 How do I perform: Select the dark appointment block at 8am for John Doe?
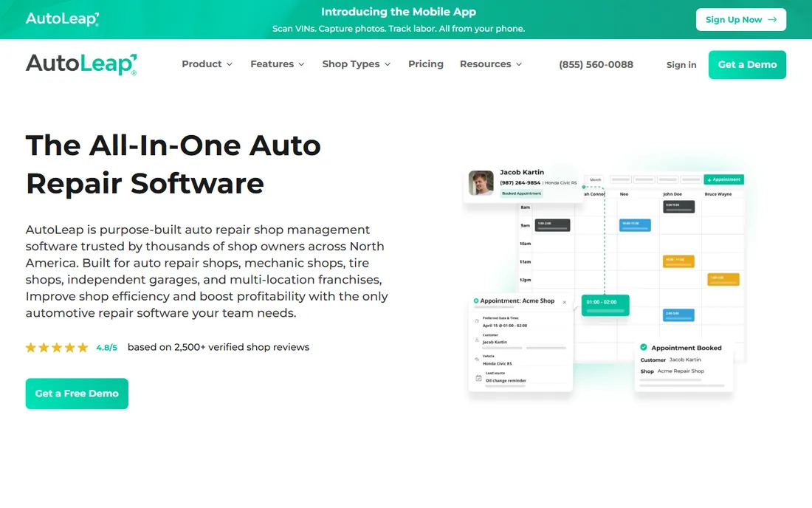(x=679, y=207)
